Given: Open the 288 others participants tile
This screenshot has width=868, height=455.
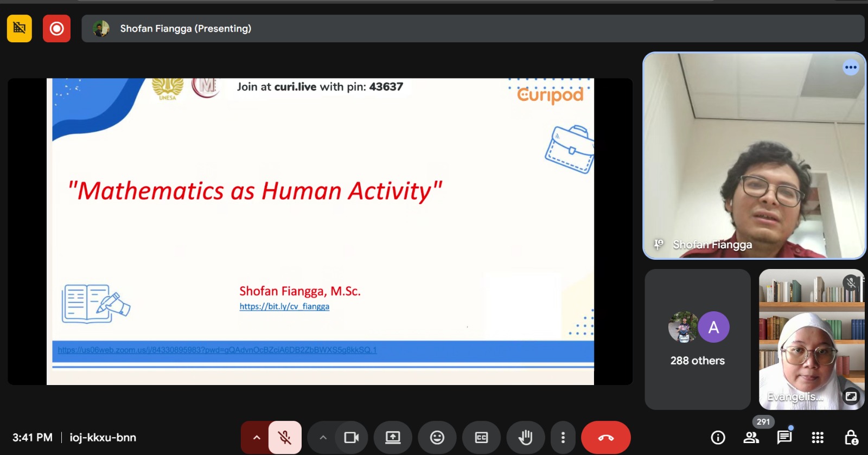Looking at the screenshot, I should point(698,339).
